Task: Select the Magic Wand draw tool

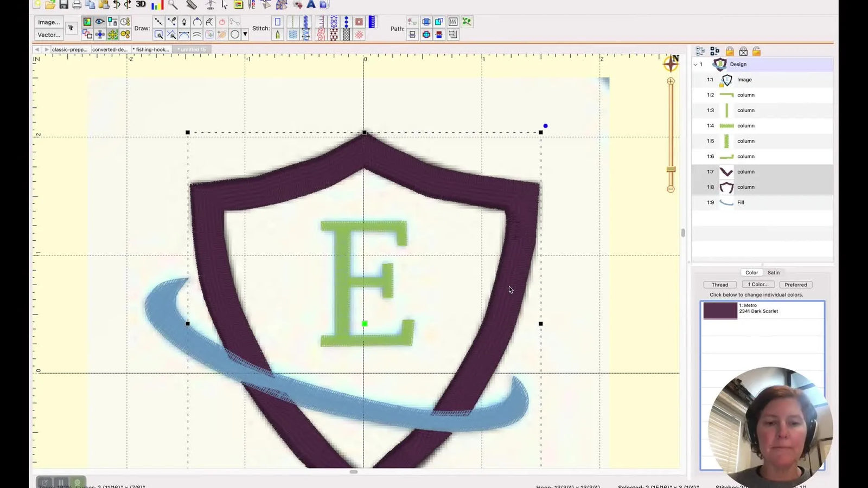Action: pos(158,34)
